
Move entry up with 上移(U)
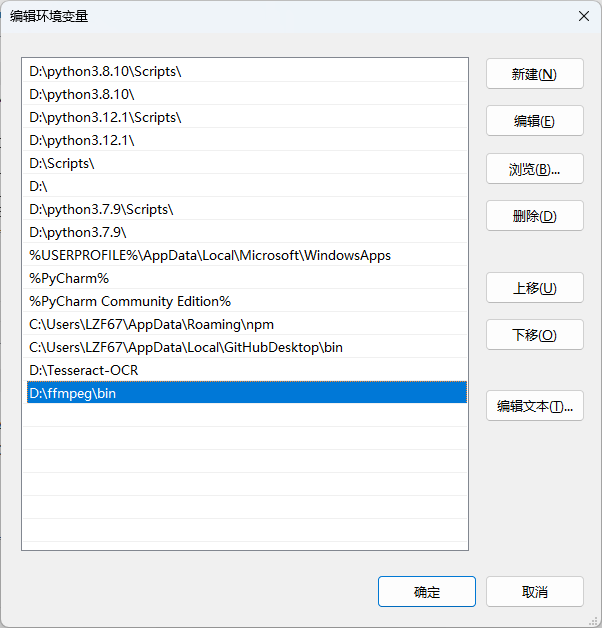tap(535, 288)
